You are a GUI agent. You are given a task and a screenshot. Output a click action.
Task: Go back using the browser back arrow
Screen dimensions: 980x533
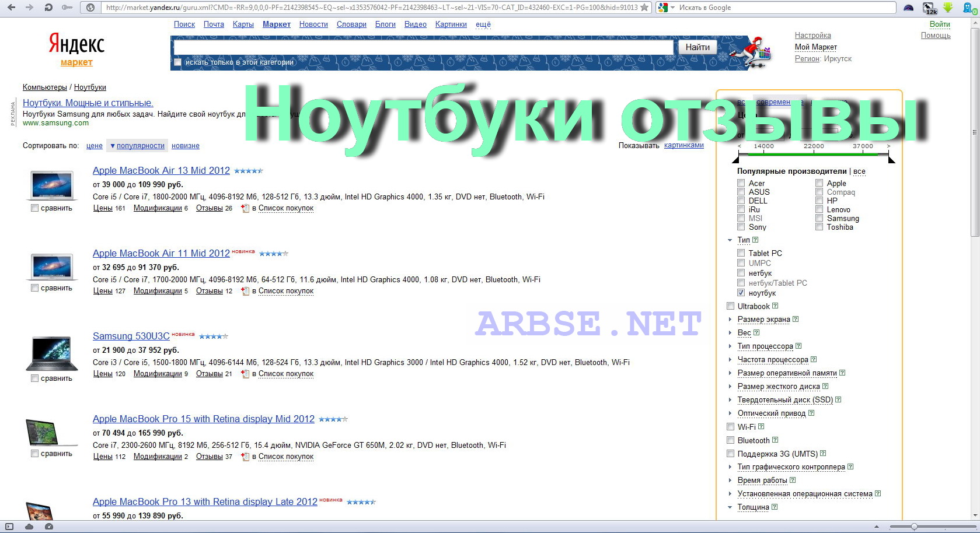tap(11, 8)
